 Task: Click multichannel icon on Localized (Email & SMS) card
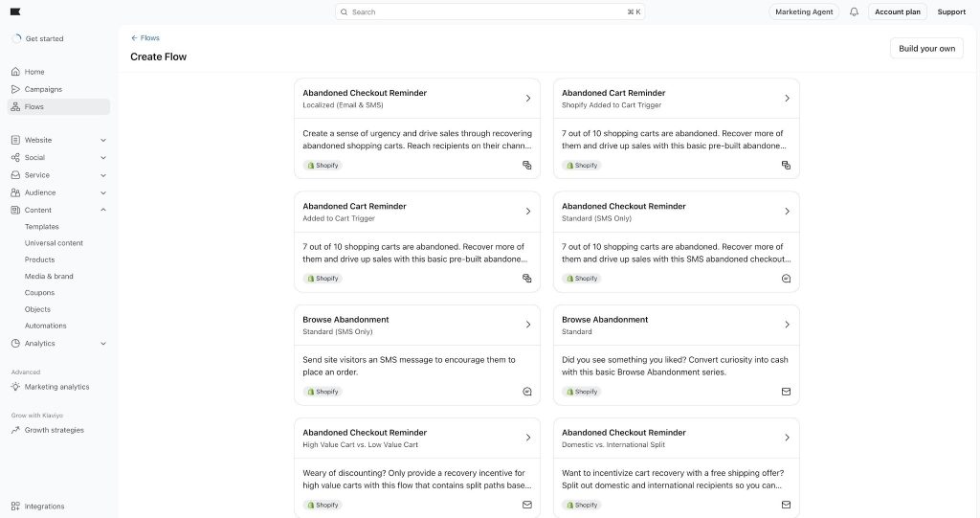click(x=527, y=165)
